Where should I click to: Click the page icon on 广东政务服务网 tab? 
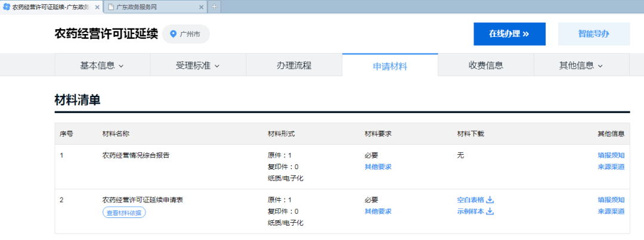[111, 7]
